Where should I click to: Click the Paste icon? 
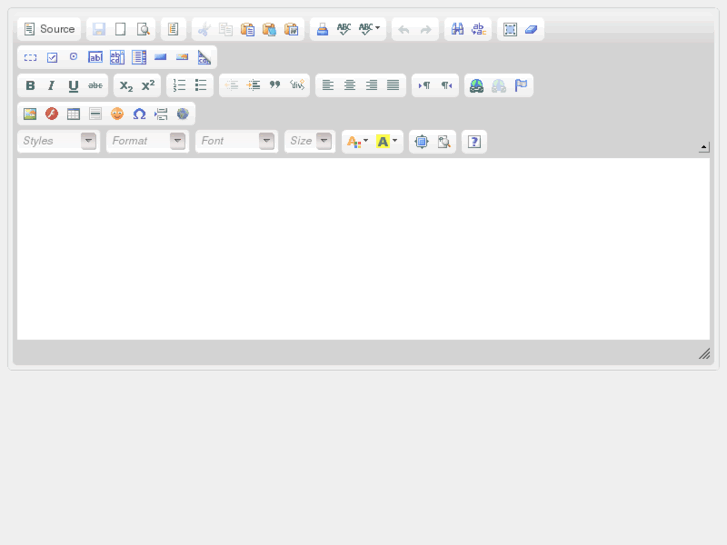point(248,29)
